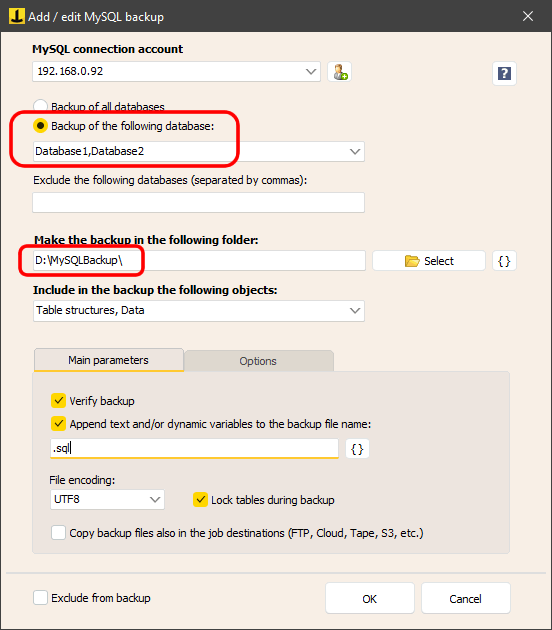The image size is (552, 630).
Task: Click the Iperius app logo in title bar
Action: pyautogui.click(x=17, y=16)
